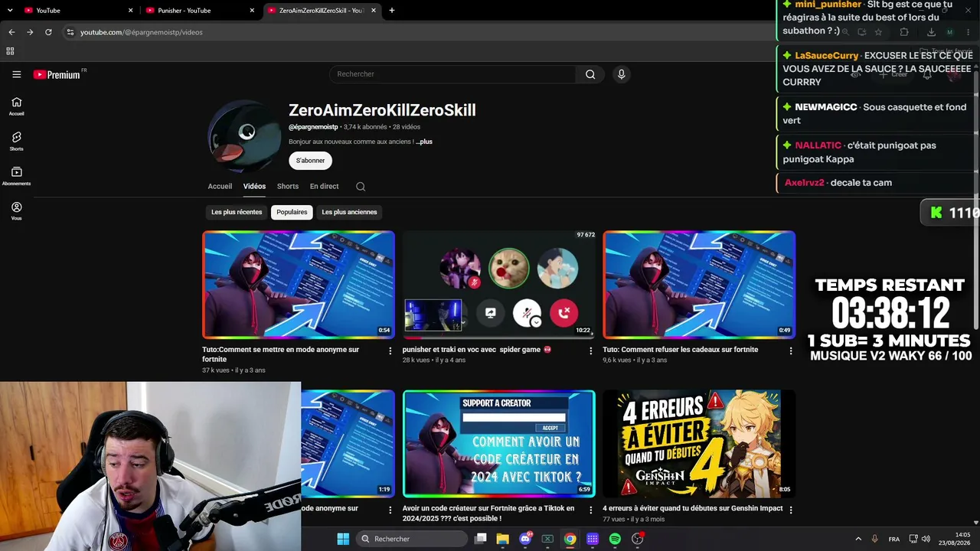Viewport: 980px width, 551px height.
Task: Open options for Genshin Impact video
Action: (x=791, y=510)
